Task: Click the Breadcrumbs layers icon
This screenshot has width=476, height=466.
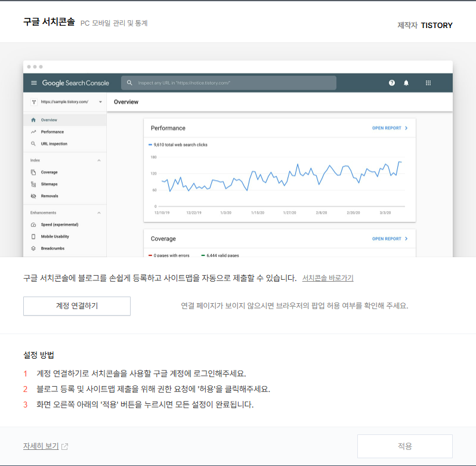Action: (33, 248)
